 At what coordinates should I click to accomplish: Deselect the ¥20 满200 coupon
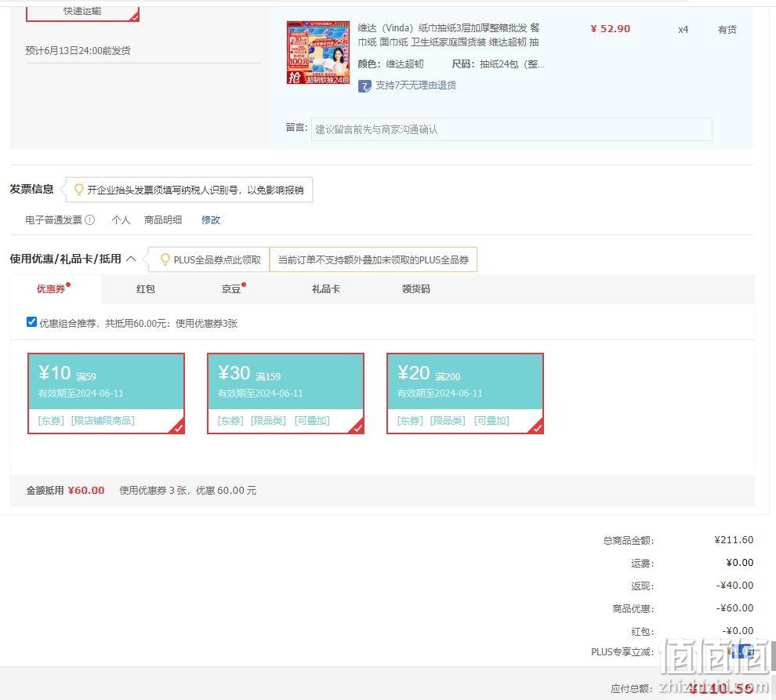465,394
